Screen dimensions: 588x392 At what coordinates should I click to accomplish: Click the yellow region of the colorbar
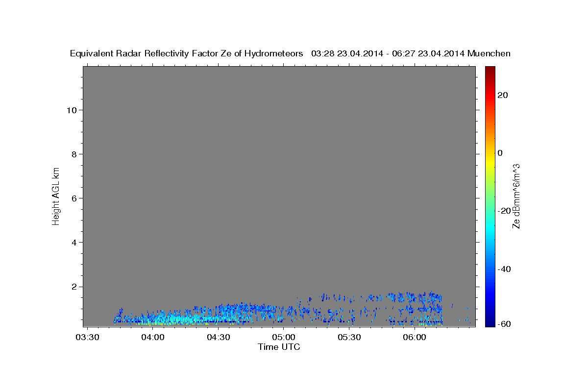[x=490, y=162]
